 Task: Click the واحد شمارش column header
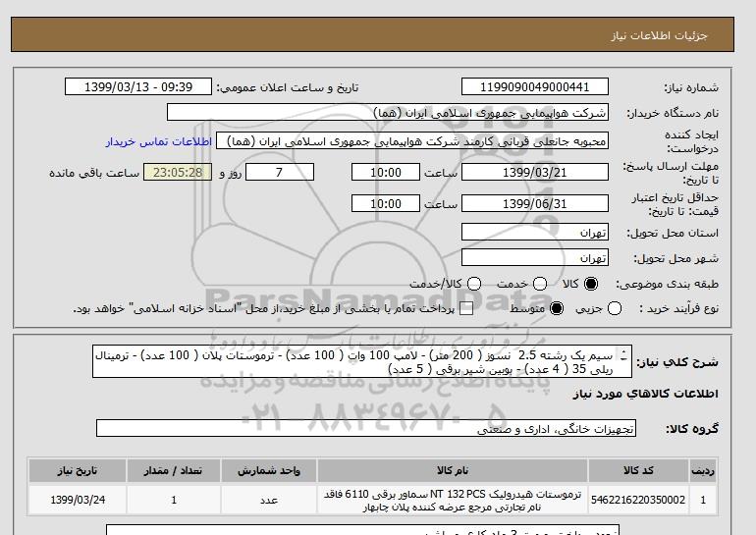click(x=269, y=470)
